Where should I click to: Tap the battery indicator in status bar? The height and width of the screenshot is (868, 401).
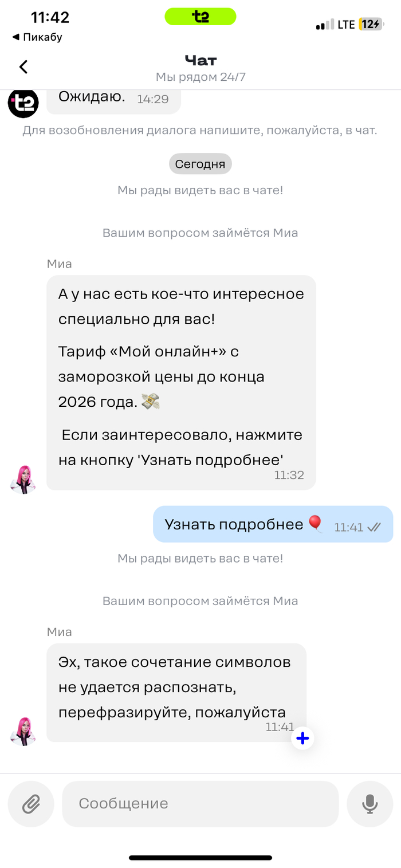click(x=370, y=25)
